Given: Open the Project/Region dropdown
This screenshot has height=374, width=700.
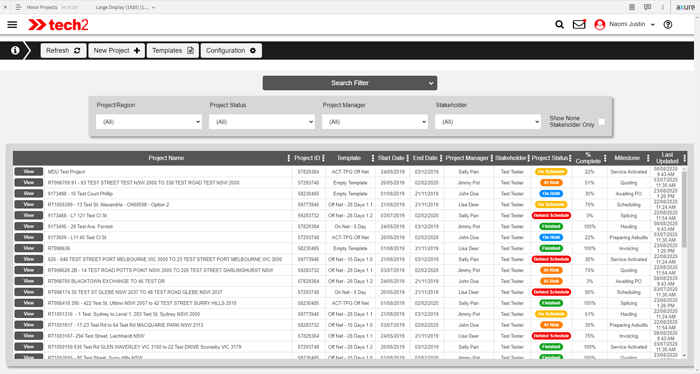Looking at the screenshot, I should click(149, 122).
